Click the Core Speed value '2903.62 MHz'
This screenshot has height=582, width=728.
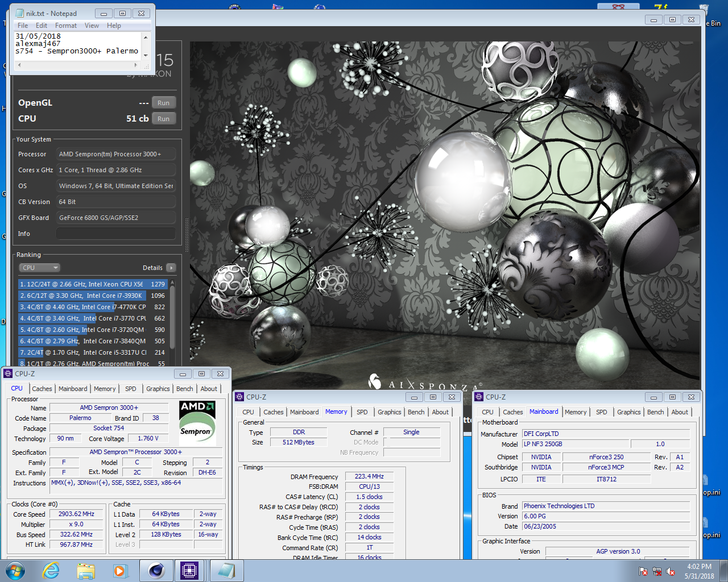[x=77, y=514]
